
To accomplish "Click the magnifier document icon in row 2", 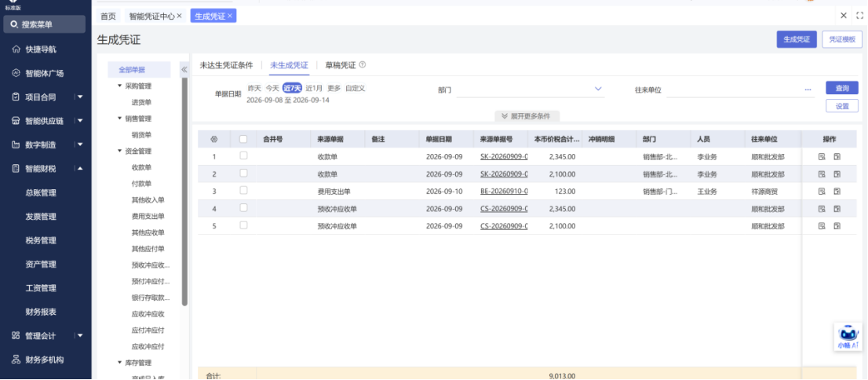I will [822, 174].
